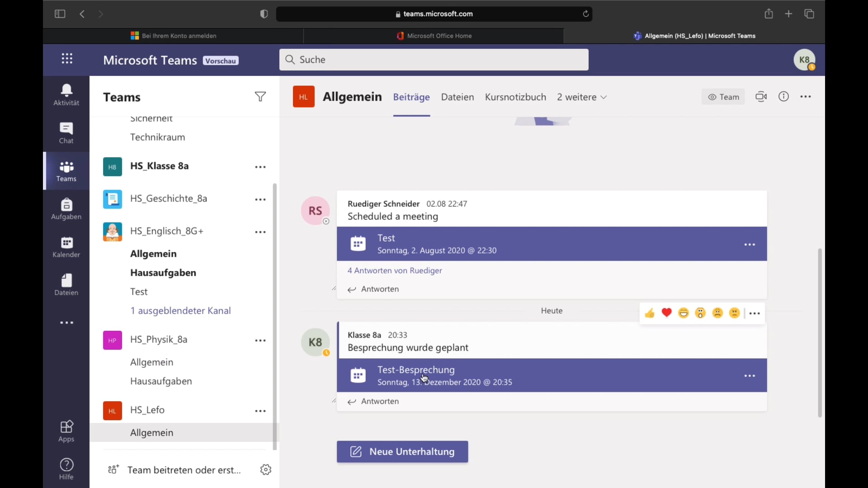Expand the 2 weitere tab dropdown
Viewport: 868px width, 488px height.
tap(581, 97)
